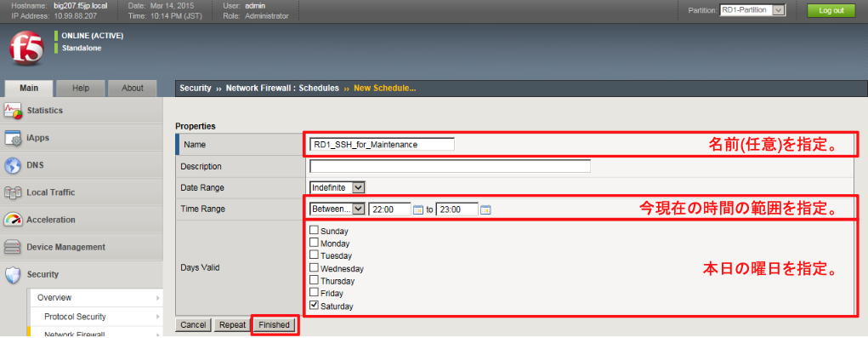
Task: Collapse the Security menu section
Action: (82, 274)
